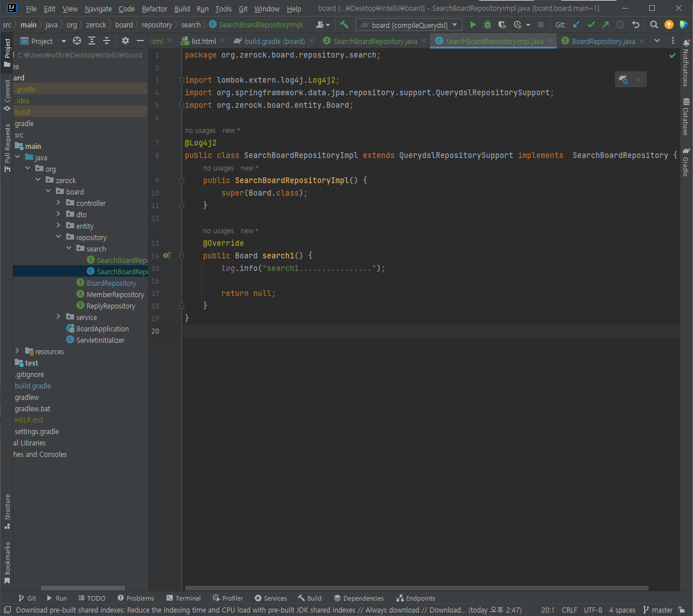693x616 pixels.
Task: Expand the service folder
Action: (59, 317)
